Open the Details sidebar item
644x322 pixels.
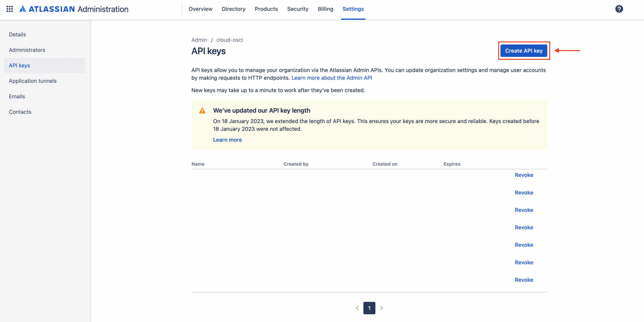(17, 34)
